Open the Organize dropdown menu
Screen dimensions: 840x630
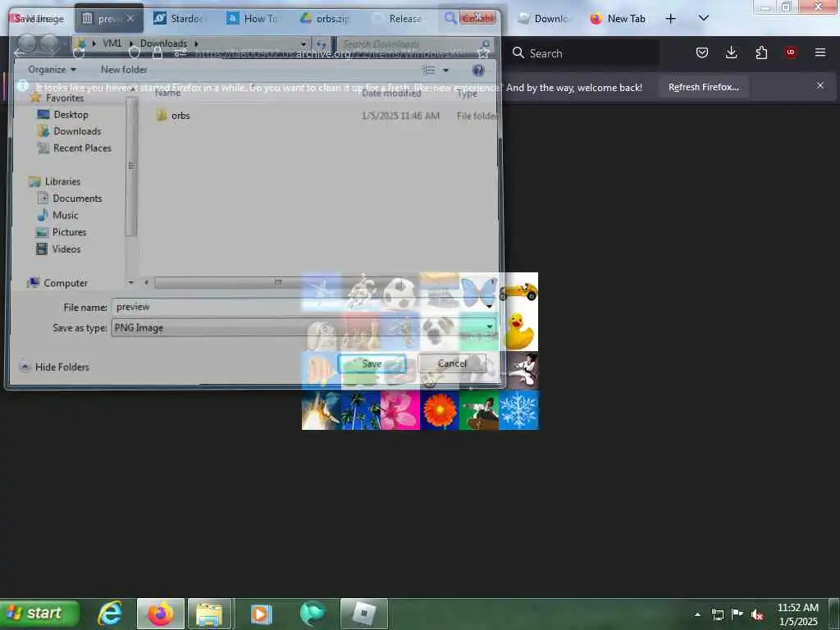(52, 70)
